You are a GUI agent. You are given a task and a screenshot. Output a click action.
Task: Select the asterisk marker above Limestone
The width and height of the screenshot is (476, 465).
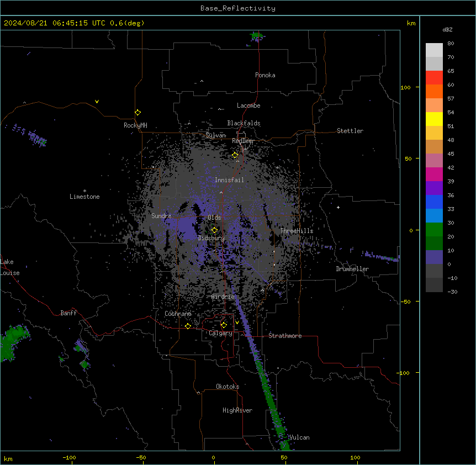[x=84, y=191]
